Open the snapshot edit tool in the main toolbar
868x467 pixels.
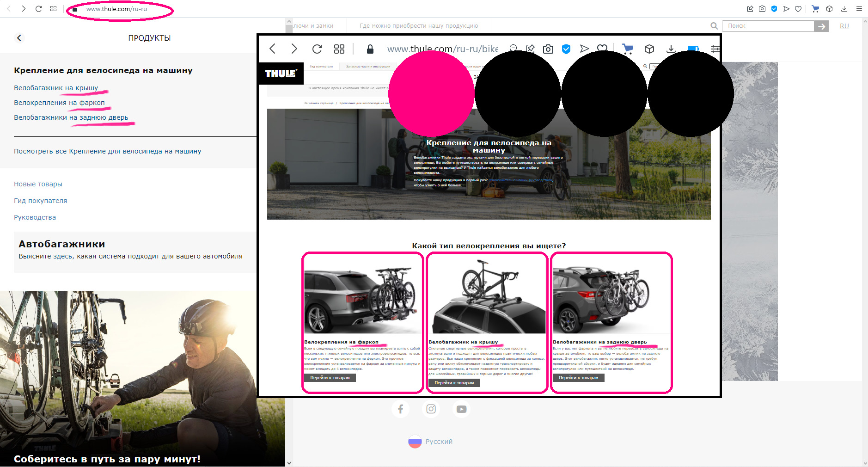click(x=750, y=9)
